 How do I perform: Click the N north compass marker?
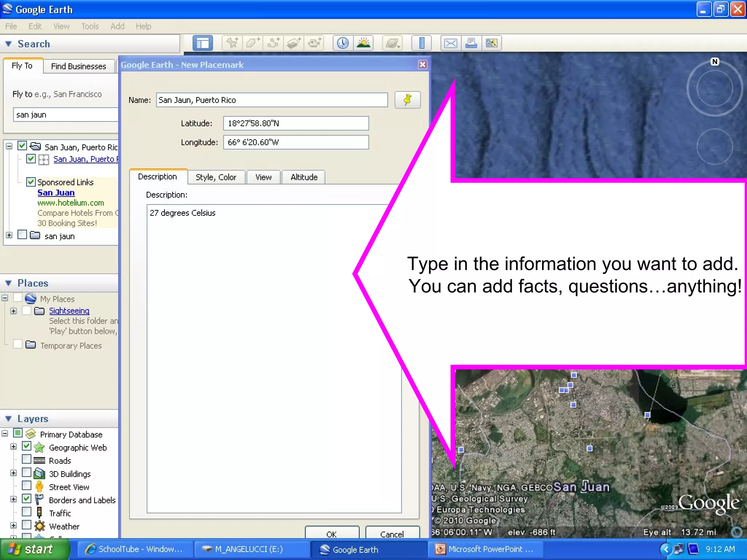coord(715,62)
